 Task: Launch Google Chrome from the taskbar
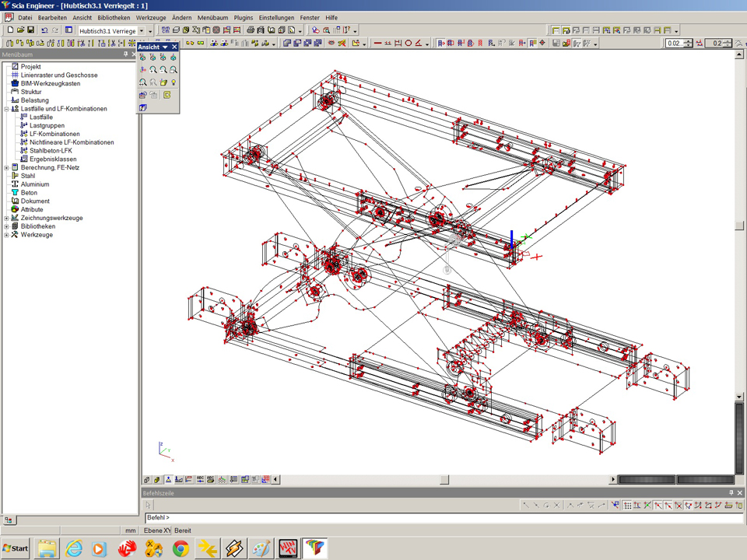point(181,548)
